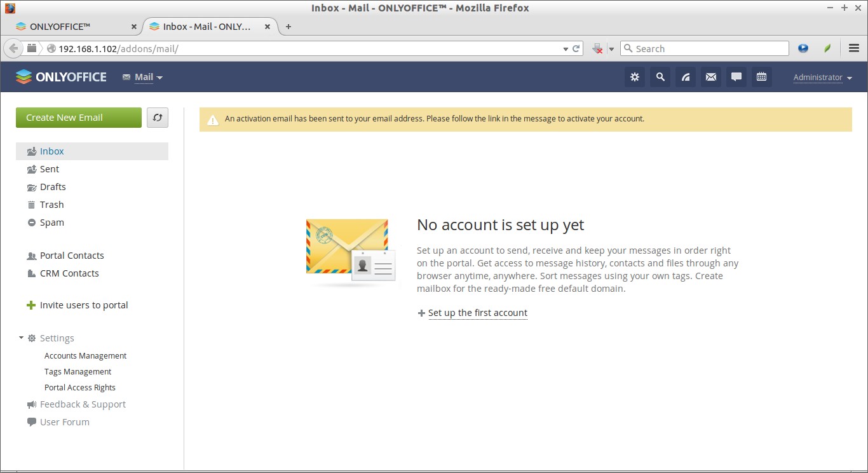The image size is (868, 473).
Task: Click the envelope illustration
Action: click(351, 252)
